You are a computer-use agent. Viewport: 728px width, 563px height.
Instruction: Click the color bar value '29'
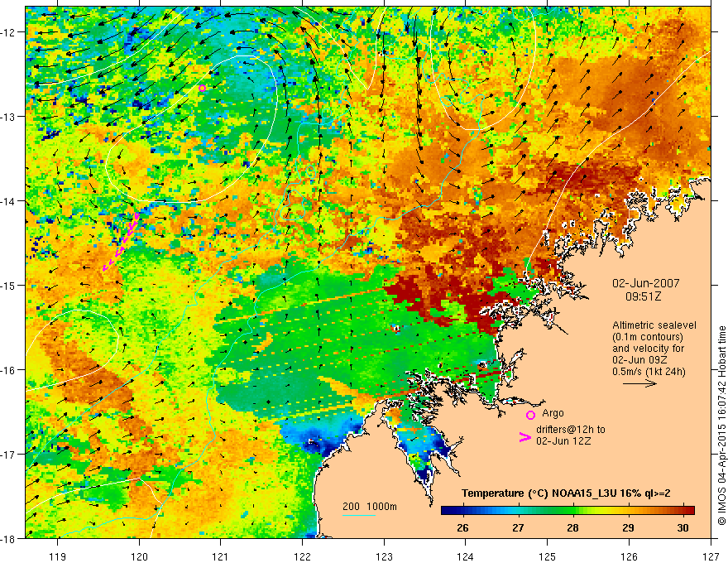tap(628, 527)
